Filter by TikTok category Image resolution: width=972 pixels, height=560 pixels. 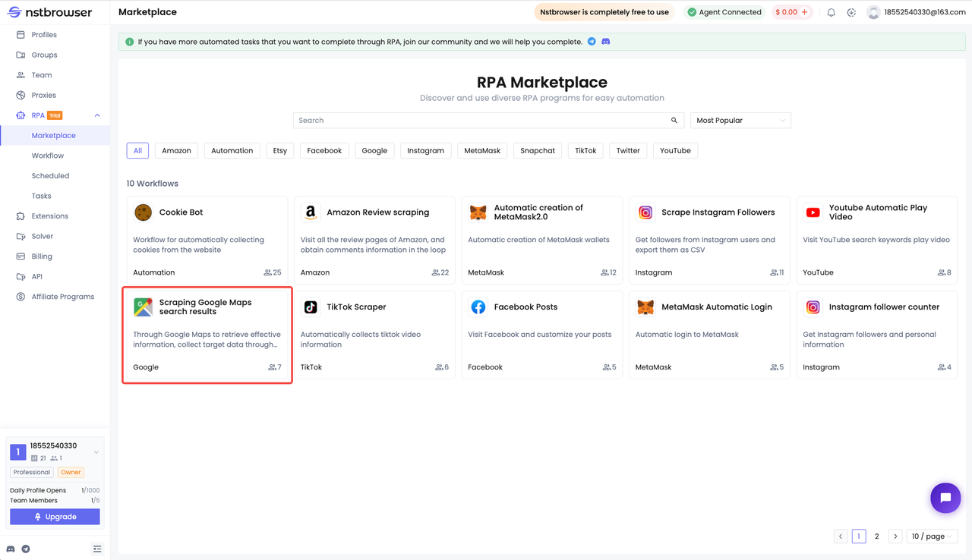(x=585, y=150)
